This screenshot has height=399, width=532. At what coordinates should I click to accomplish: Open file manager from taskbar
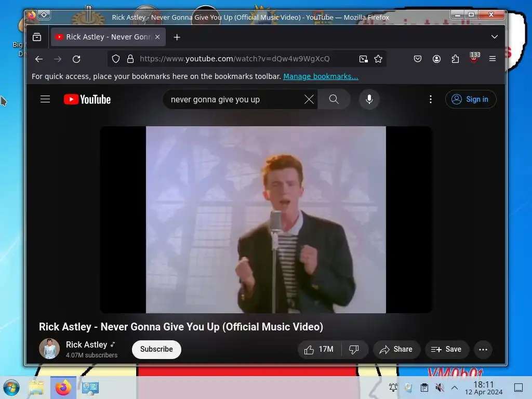pos(36,388)
